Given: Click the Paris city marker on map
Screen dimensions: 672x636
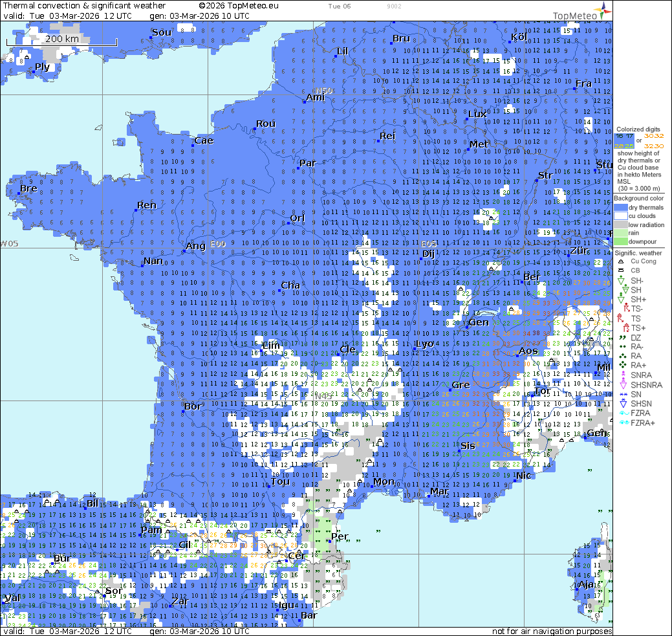Looking at the screenshot, I should click(x=298, y=168).
